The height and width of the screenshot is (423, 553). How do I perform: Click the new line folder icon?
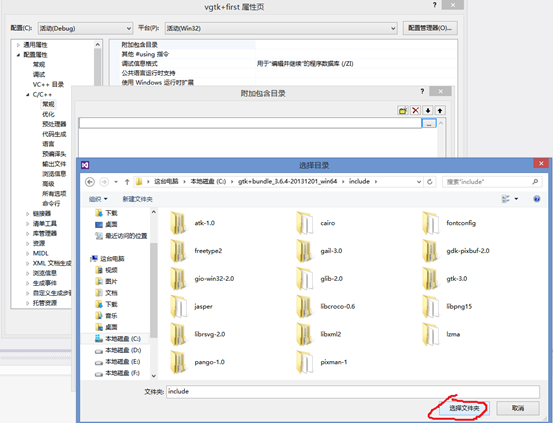tap(402, 111)
